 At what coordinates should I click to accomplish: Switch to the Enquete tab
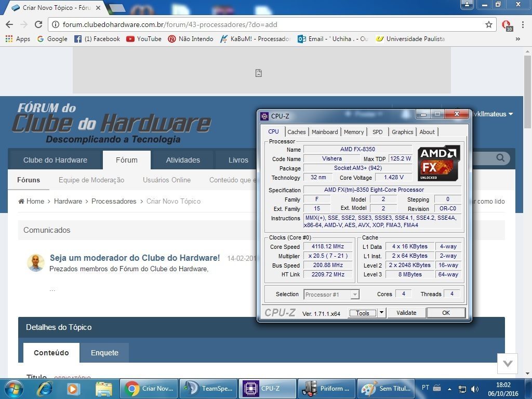coord(104,353)
